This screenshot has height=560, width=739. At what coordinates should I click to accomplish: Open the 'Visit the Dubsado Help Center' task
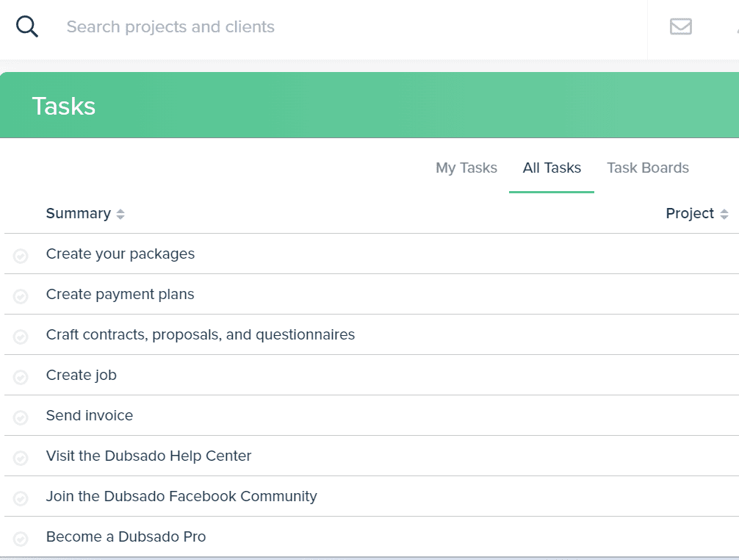tap(148, 456)
